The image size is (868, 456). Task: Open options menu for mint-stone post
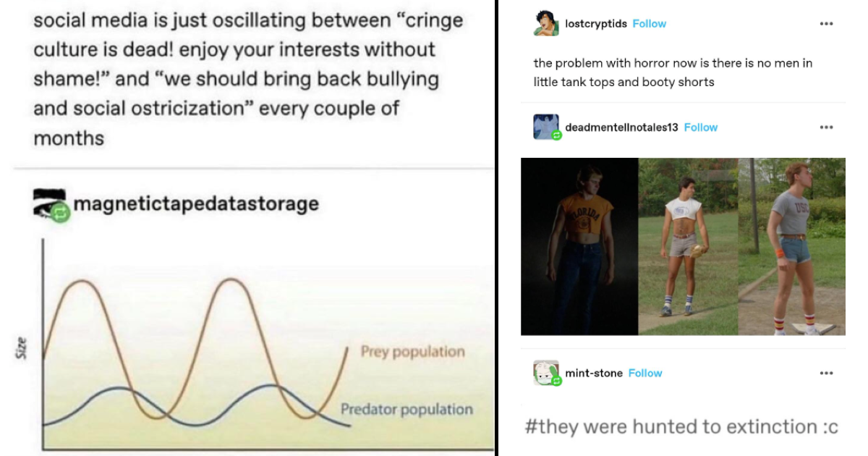(x=826, y=373)
